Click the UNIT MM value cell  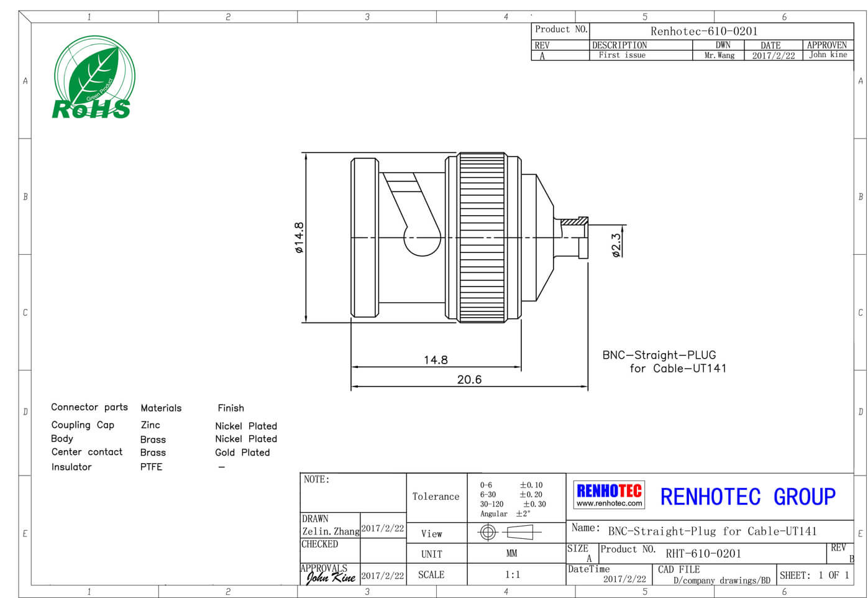click(x=511, y=553)
